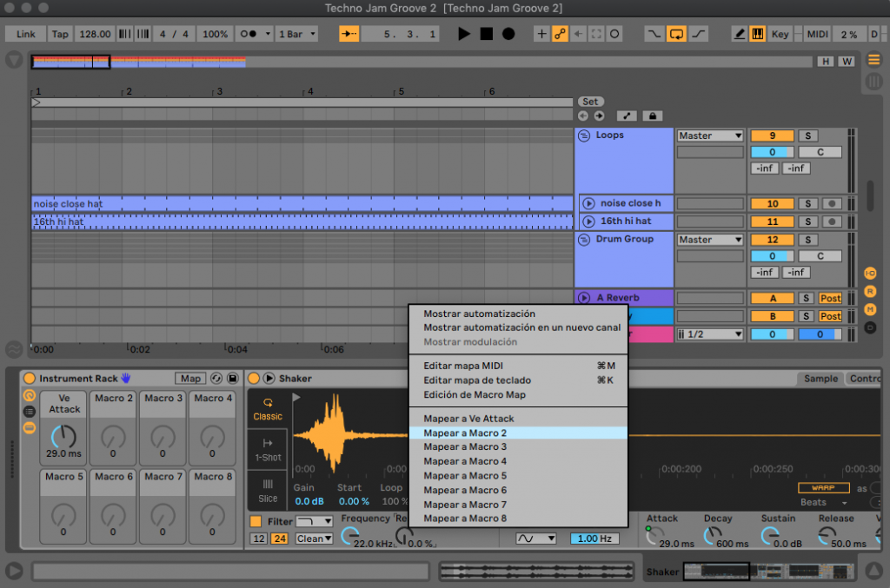Viewport: 890px width, 588px height.
Task: Toggle the Loop Switch icon
Action: click(x=676, y=34)
